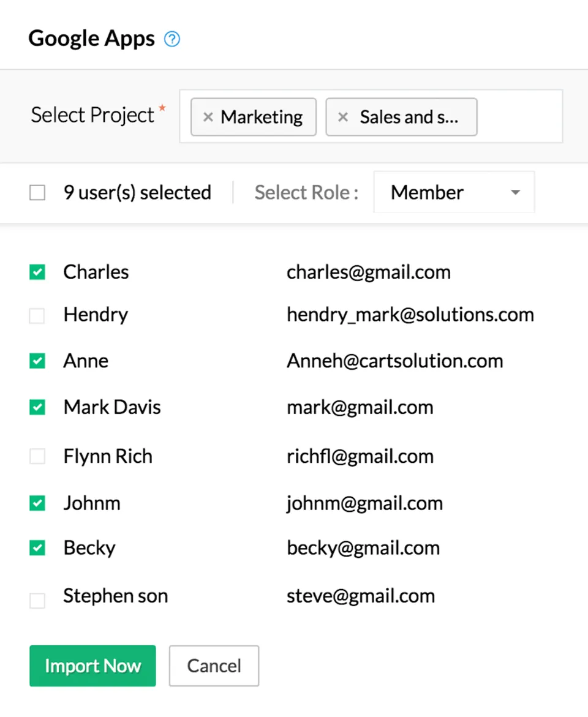
Task: Remove the Marketing project tag
Action: pyautogui.click(x=208, y=117)
